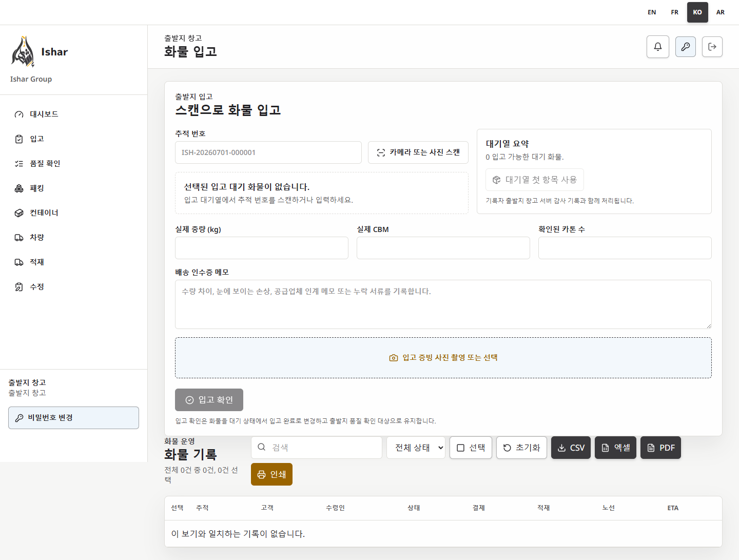Open 입고 in the sidebar
This screenshot has height=560, width=739.
tap(73, 139)
